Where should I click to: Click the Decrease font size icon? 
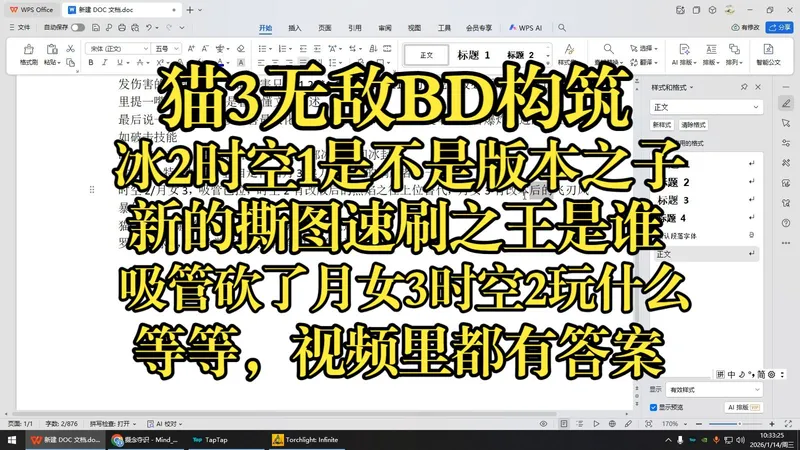point(205,48)
